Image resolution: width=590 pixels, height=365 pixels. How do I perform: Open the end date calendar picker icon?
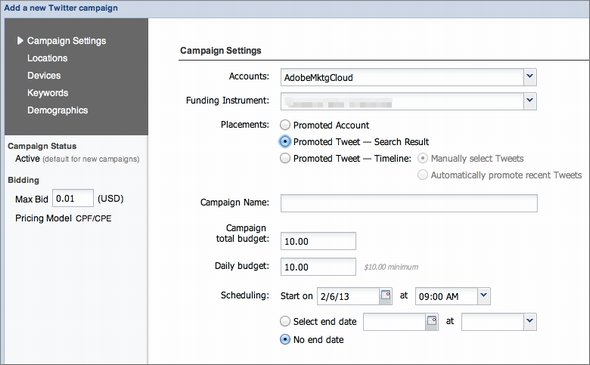point(432,321)
